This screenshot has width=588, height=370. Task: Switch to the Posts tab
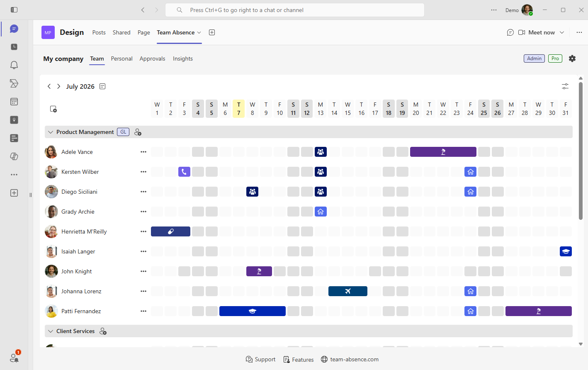99,32
